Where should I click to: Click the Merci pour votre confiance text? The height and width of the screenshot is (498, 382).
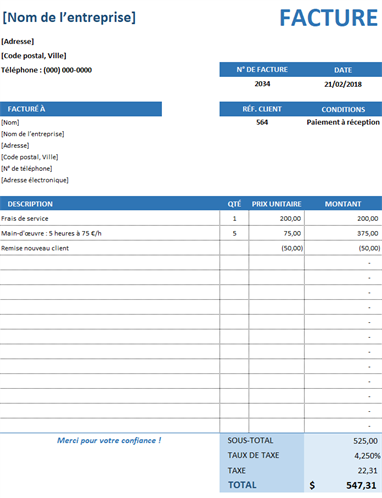[109, 441]
